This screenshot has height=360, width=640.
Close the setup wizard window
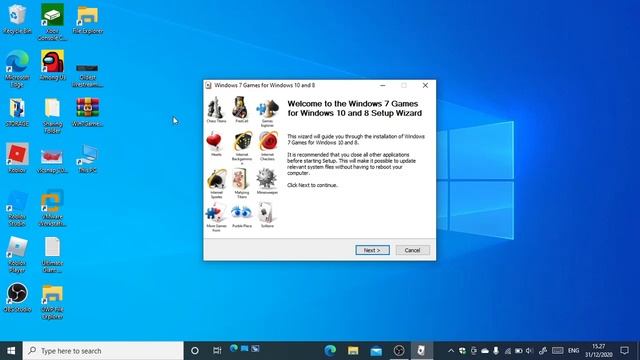click(425, 85)
